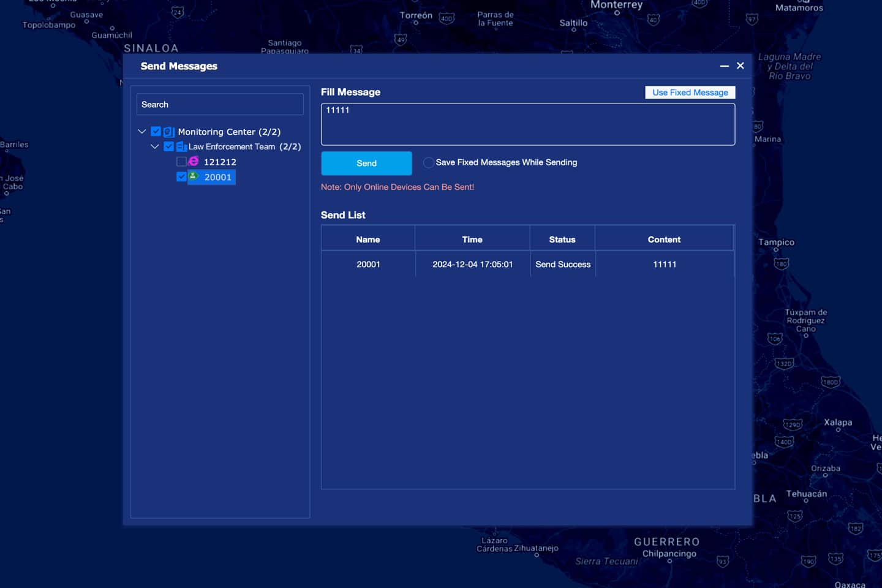Click the Status column header

point(562,239)
